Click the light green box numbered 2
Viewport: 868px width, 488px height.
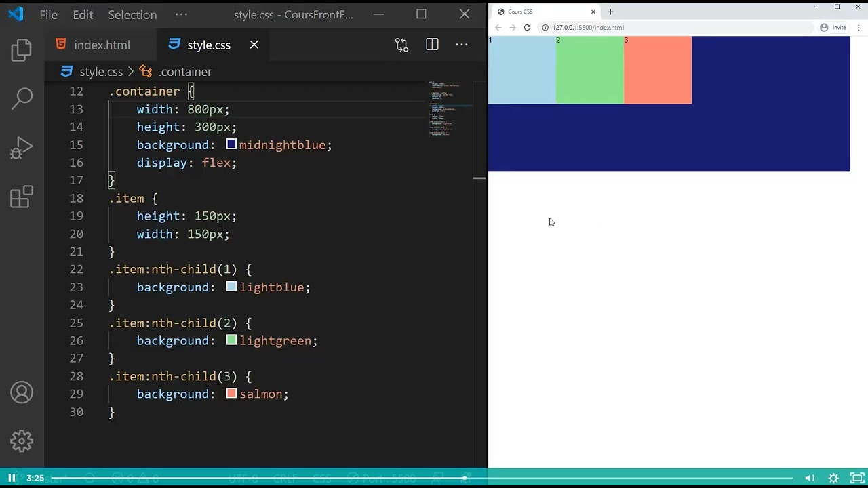coord(590,70)
